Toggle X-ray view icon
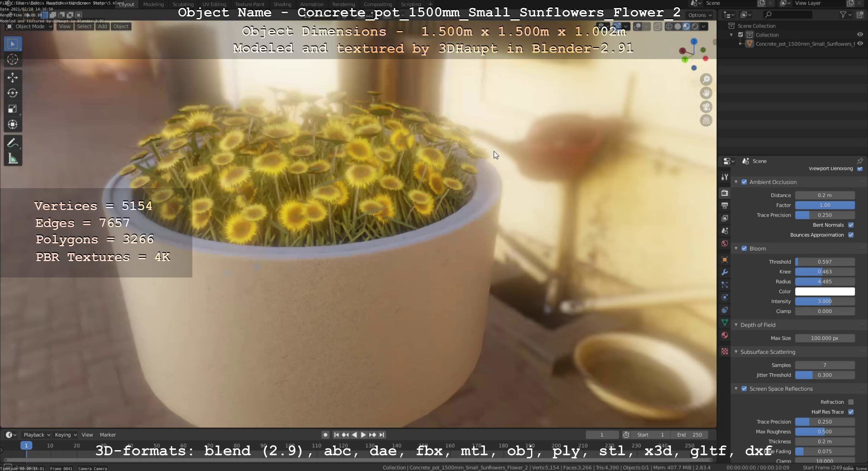The image size is (868, 471). coord(657,27)
